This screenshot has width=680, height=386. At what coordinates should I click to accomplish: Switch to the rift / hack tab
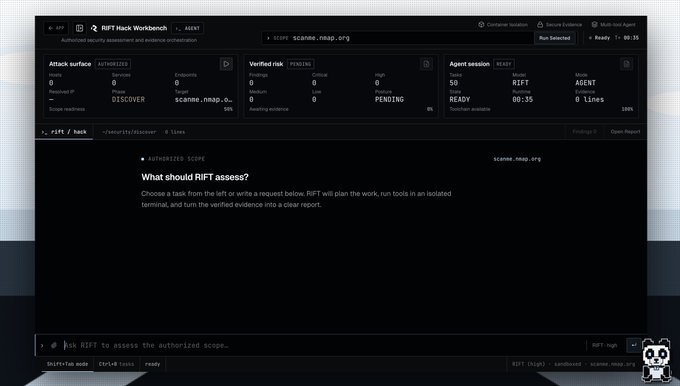[64, 132]
